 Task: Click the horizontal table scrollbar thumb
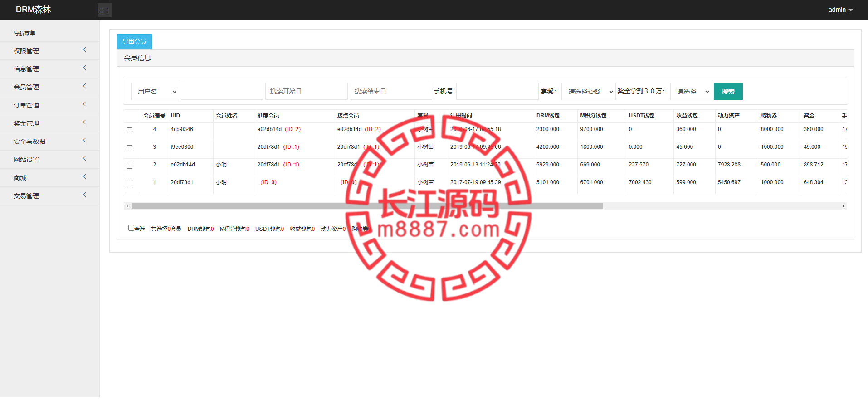(x=367, y=206)
